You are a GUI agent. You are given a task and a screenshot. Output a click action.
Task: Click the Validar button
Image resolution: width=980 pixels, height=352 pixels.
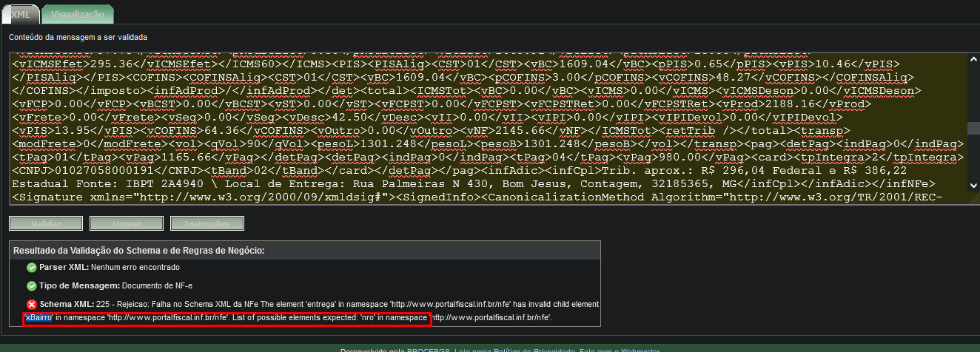pyautogui.click(x=46, y=223)
